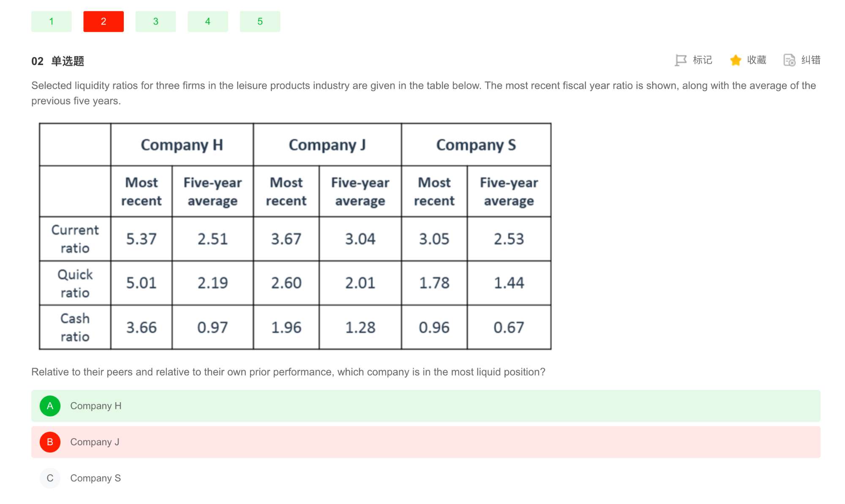Viewport: 845px width, 504px height.
Task: Choose the Company J answer row
Action: pos(426,442)
